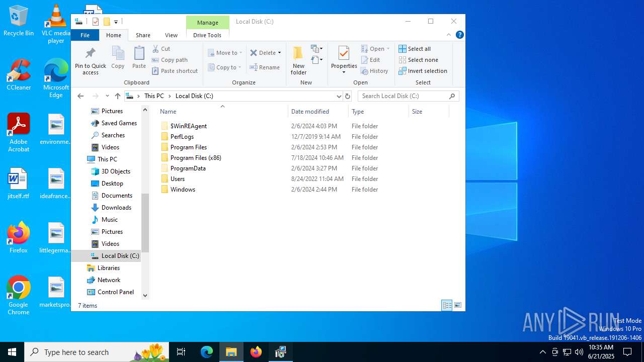The width and height of the screenshot is (644, 362).
Task: Click Cut in the Clipboard group
Action: click(162, 49)
